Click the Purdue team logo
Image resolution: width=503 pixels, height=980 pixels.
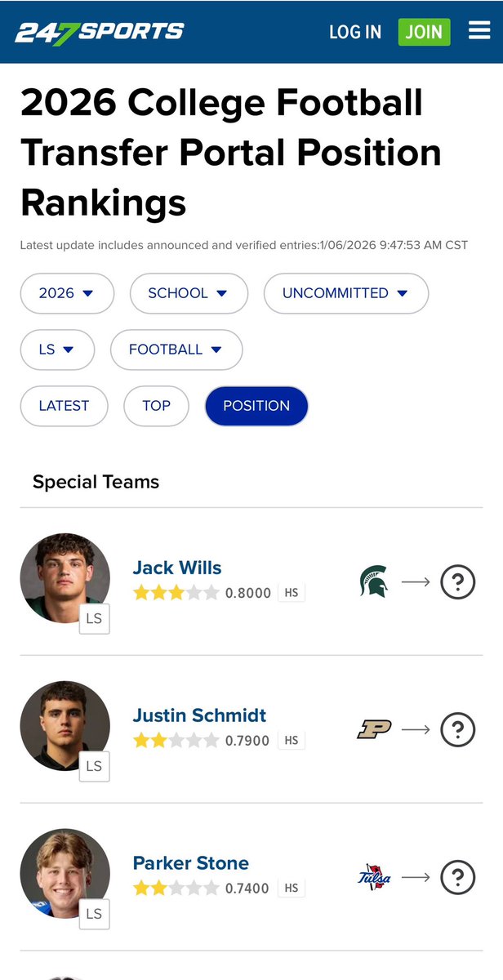tap(374, 729)
